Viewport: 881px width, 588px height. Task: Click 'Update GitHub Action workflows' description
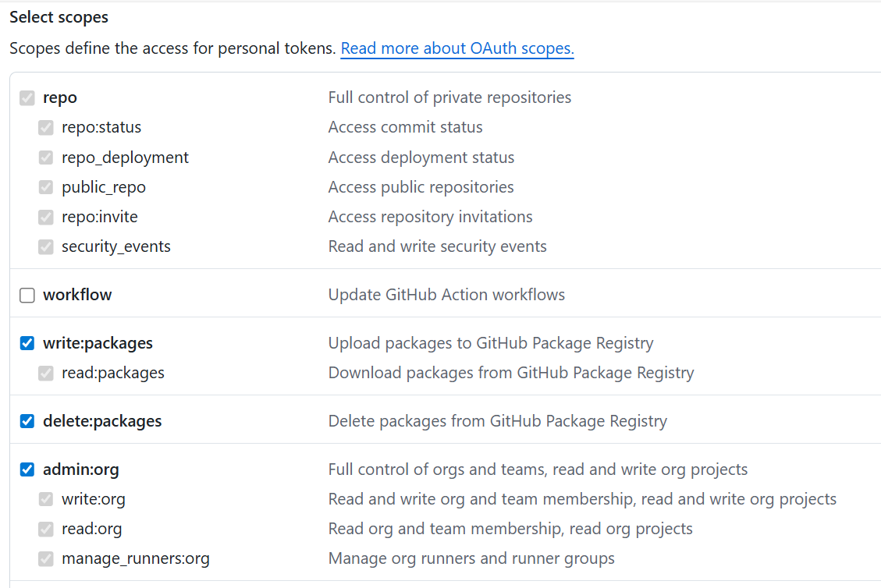446,295
